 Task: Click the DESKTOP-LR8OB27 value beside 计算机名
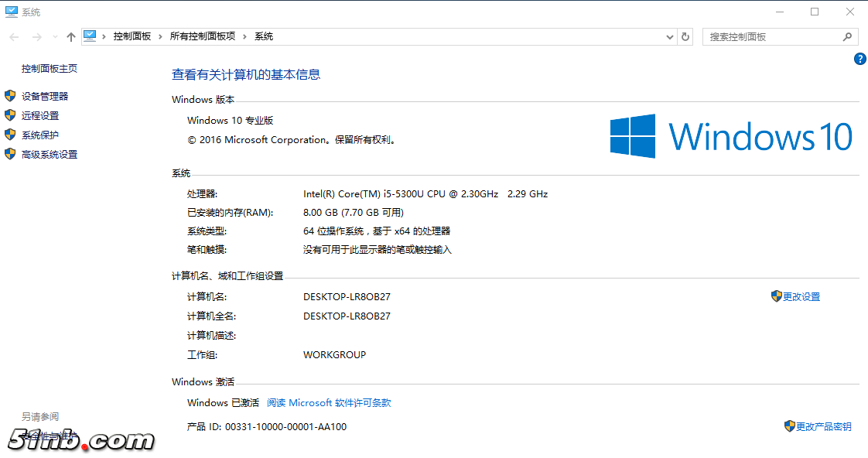(347, 297)
